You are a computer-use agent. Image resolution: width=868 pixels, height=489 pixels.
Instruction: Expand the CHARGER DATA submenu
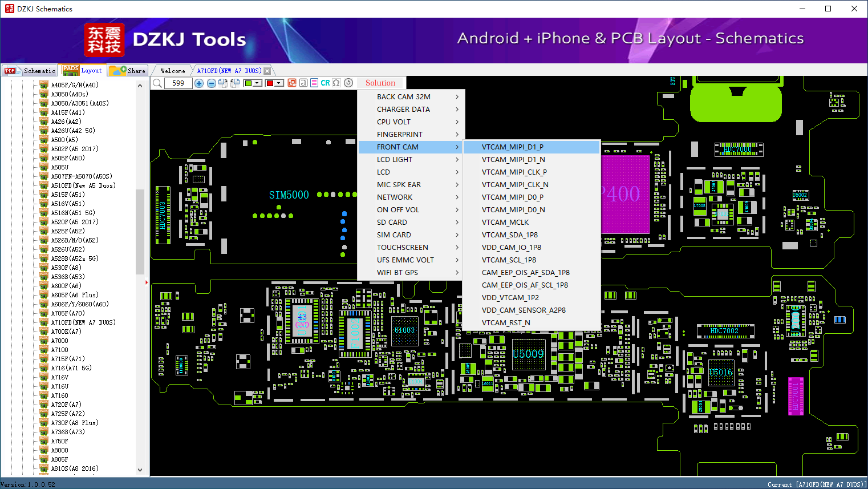point(411,110)
